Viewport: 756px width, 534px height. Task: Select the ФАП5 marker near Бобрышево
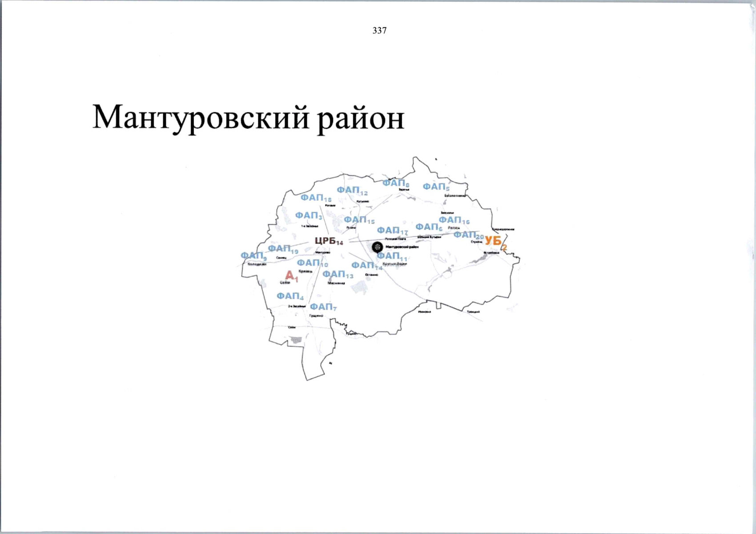pyautogui.click(x=435, y=186)
